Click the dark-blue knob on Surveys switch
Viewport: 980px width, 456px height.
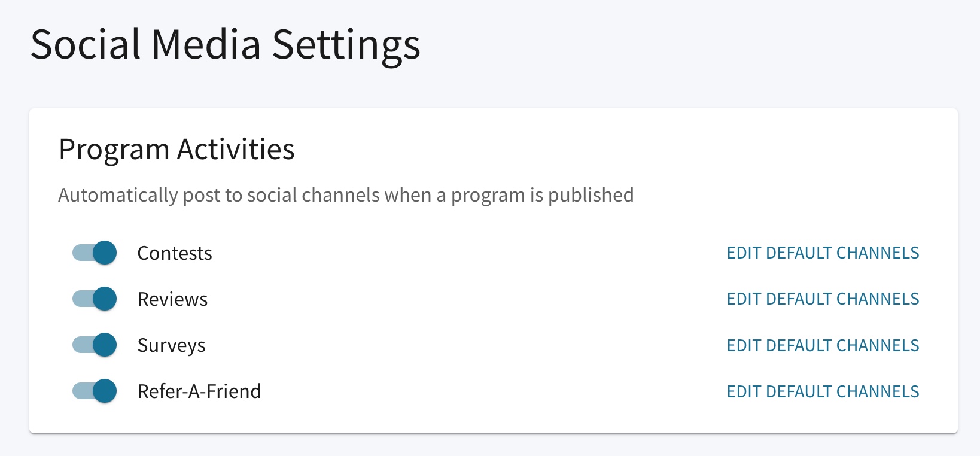click(x=105, y=345)
